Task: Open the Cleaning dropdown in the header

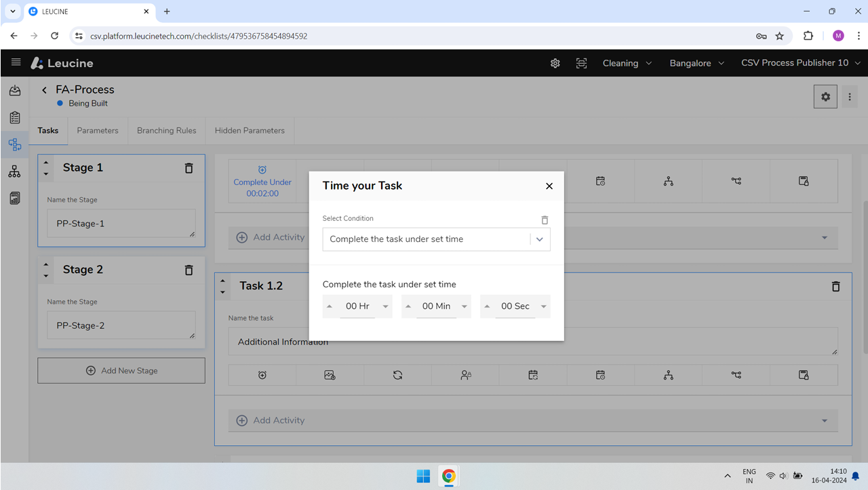Action: pos(627,63)
